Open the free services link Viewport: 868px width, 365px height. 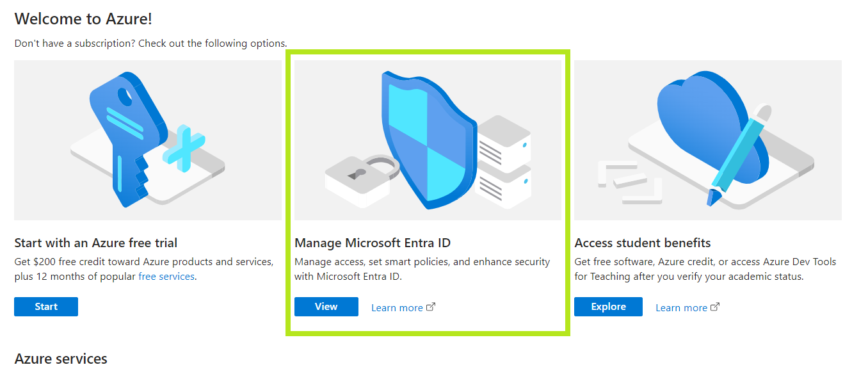pos(166,277)
